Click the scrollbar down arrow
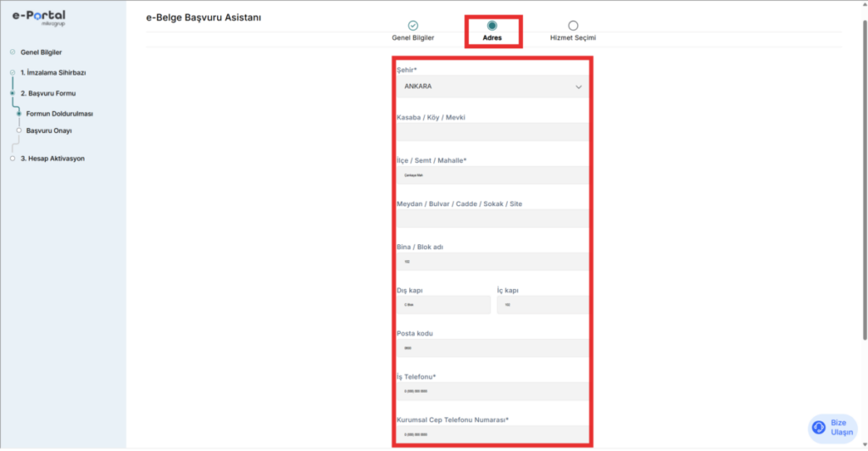 pos(865,445)
